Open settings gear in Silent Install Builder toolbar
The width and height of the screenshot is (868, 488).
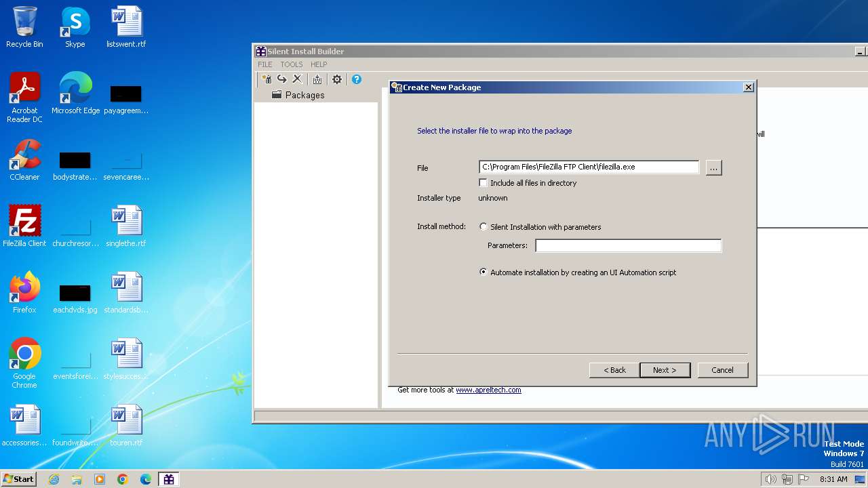(x=337, y=79)
